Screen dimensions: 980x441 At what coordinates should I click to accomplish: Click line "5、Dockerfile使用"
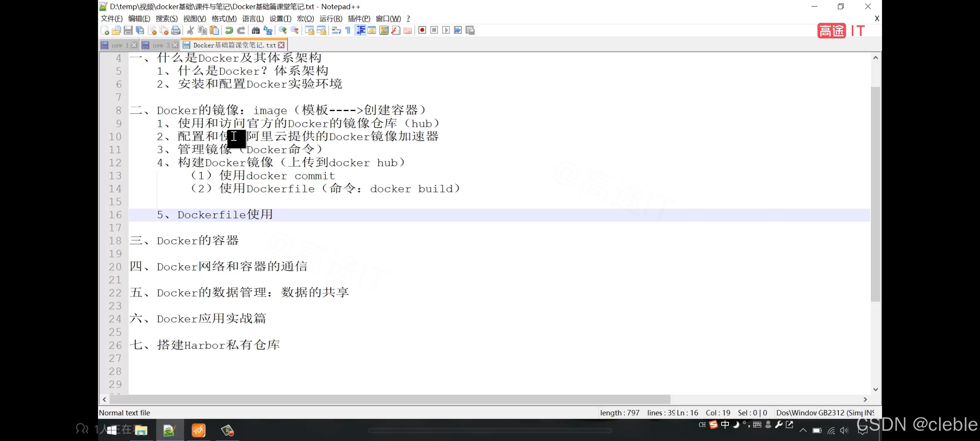215,215
